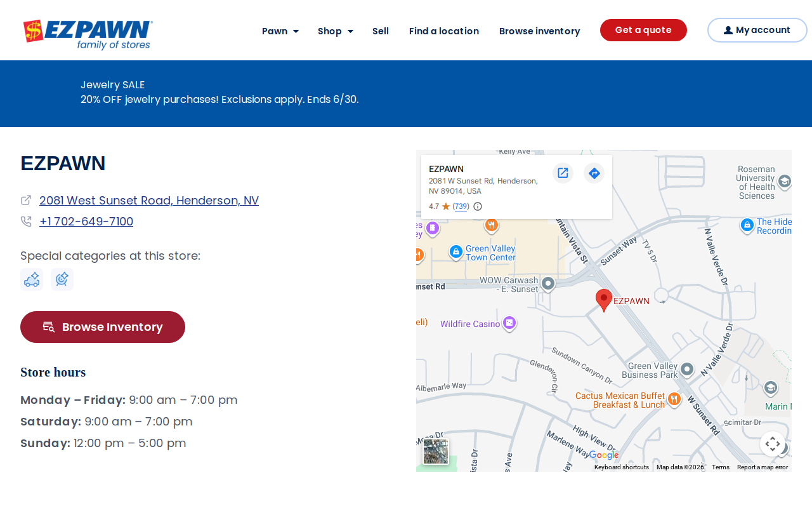Click the external link icon beside the address
The image size is (812, 508).
tap(26, 200)
